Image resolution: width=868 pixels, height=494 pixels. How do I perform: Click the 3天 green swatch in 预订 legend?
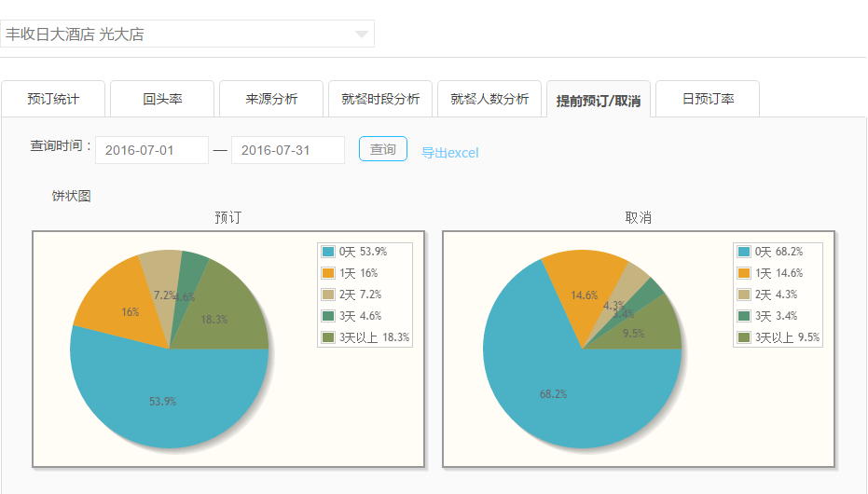(328, 316)
